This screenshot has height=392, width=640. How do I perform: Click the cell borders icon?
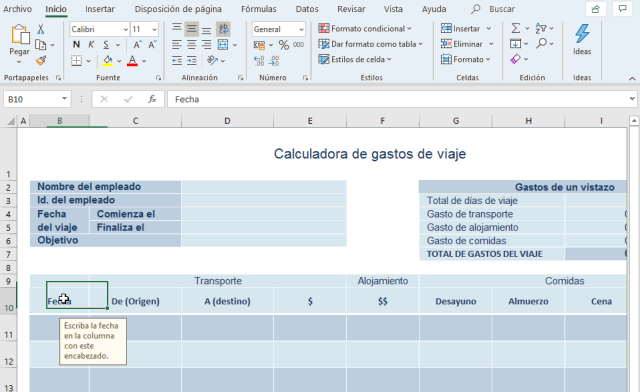pos(76,60)
